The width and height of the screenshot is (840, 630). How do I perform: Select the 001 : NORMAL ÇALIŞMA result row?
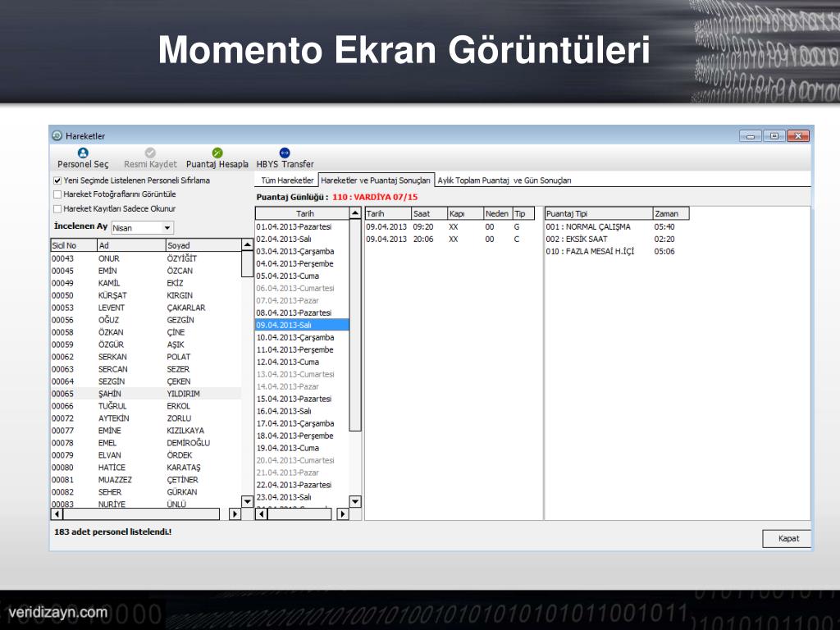[x=616, y=226]
